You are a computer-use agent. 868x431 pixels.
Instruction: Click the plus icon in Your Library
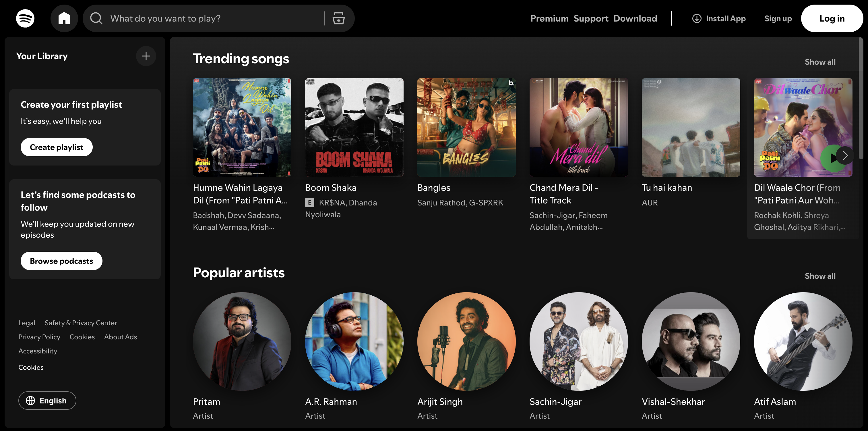[146, 56]
